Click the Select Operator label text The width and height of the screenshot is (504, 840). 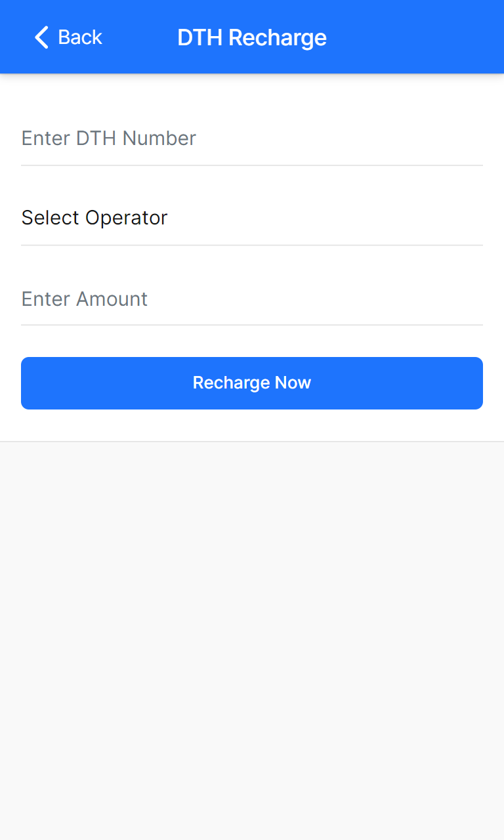(94, 218)
